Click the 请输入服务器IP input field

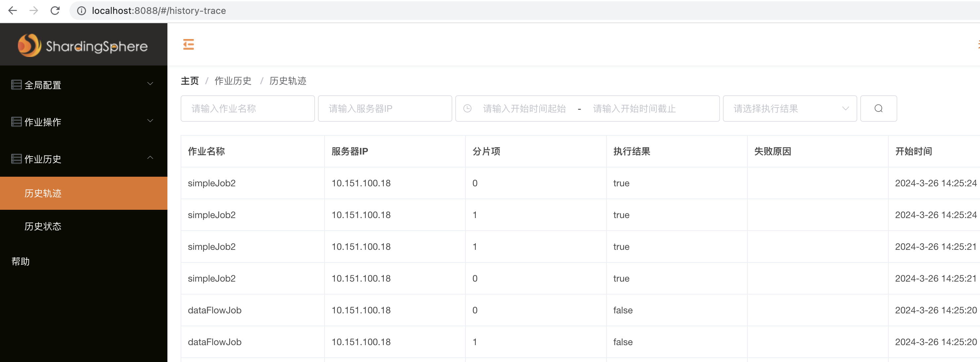[x=384, y=109]
